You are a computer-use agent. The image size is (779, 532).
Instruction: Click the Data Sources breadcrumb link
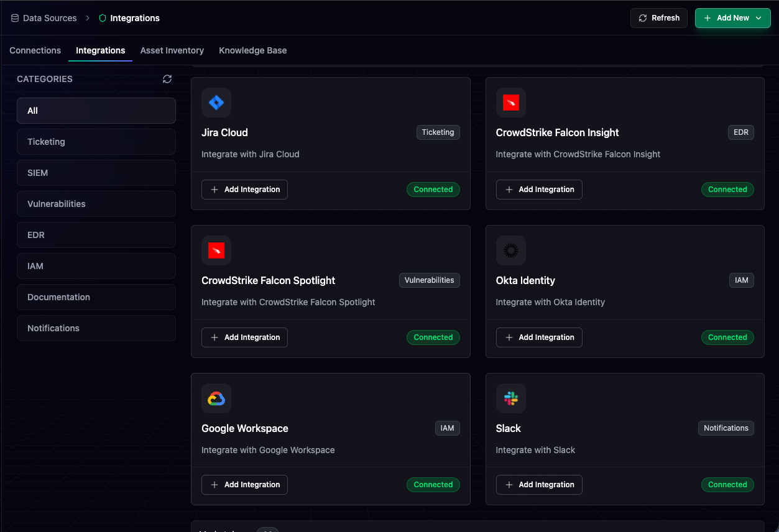click(50, 18)
